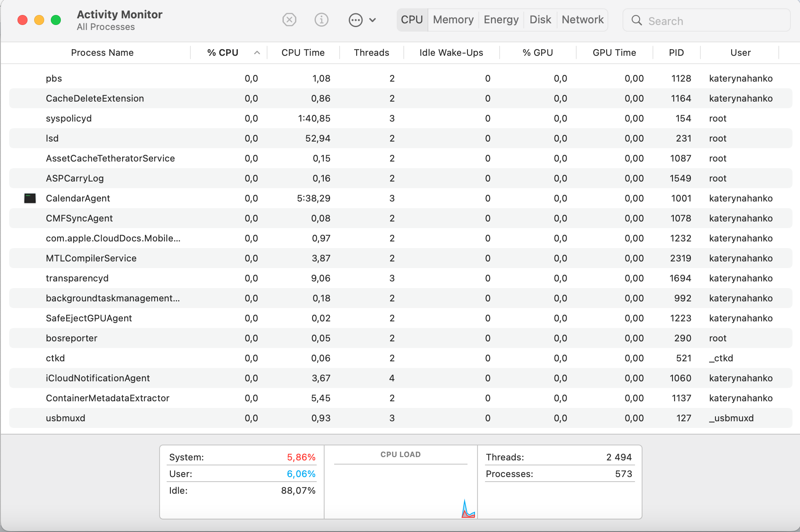Sort by % CPU column header
The image size is (800, 532).
[223, 52]
